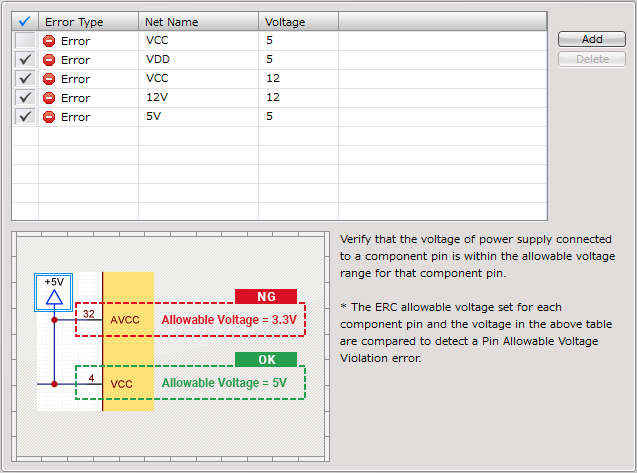This screenshot has width=637, height=473.
Task: Click the error icon in the 12V row
Action: pyautogui.click(x=49, y=98)
